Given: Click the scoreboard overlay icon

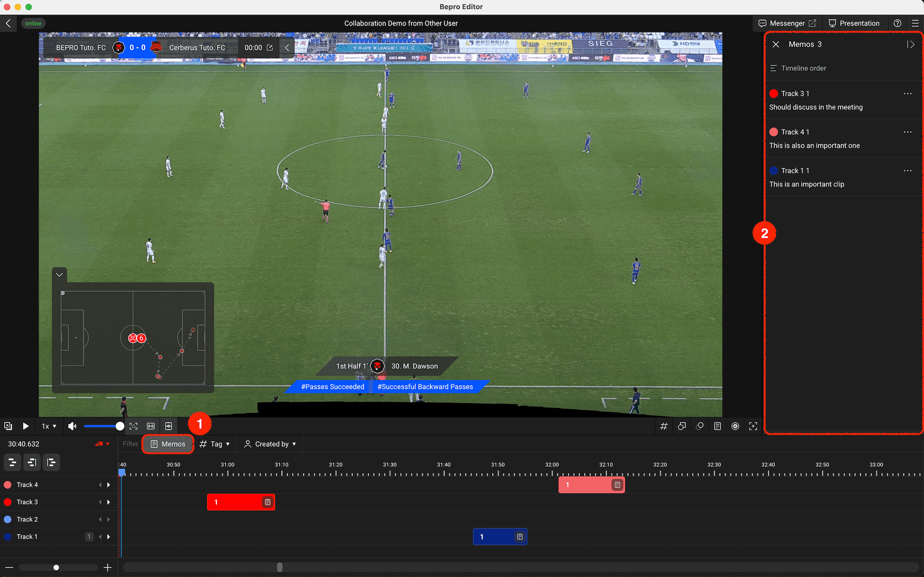Looking at the screenshot, I should point(151,426).
